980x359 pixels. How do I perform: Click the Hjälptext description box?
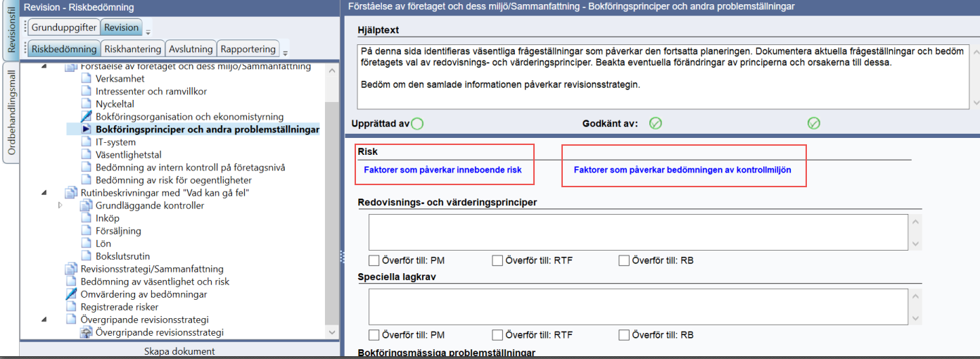663,77
